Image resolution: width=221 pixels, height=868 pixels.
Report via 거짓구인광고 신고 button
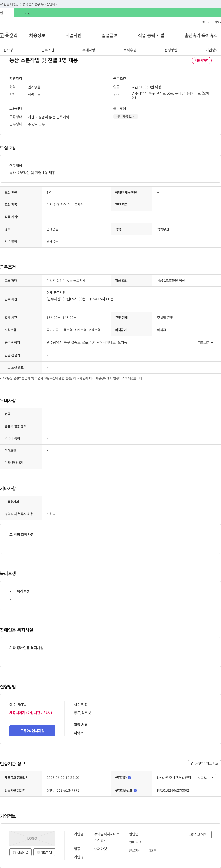coord(204,764)
